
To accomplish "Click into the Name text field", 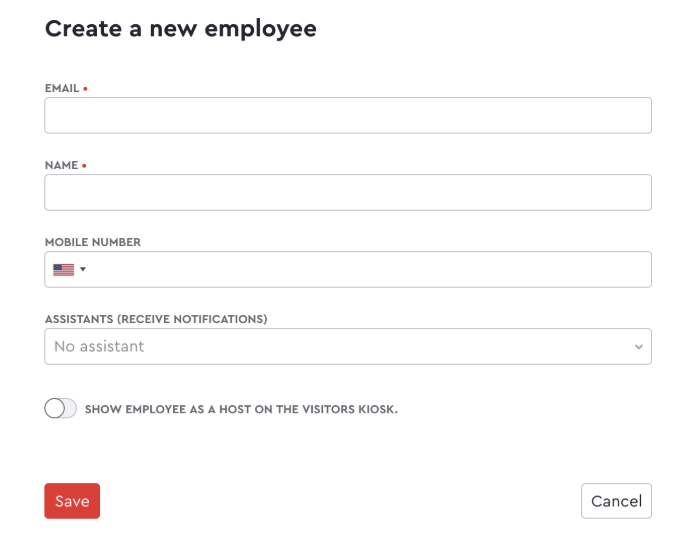I will point(347,192).
